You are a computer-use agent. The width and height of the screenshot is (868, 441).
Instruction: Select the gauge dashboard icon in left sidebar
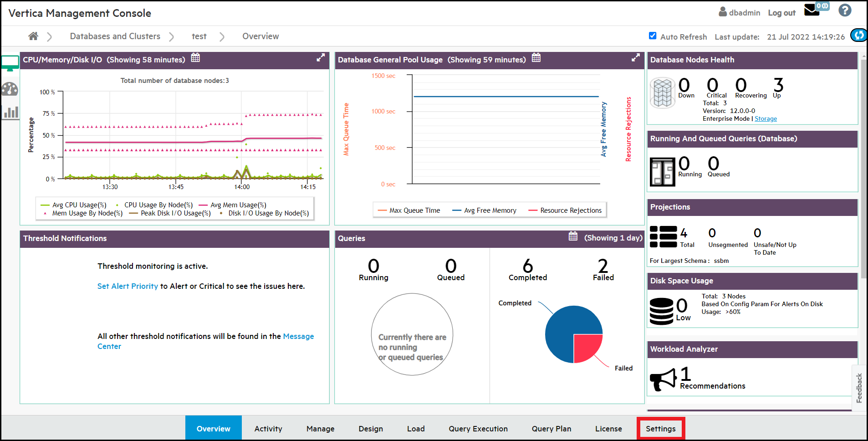[x=10, y=89]
